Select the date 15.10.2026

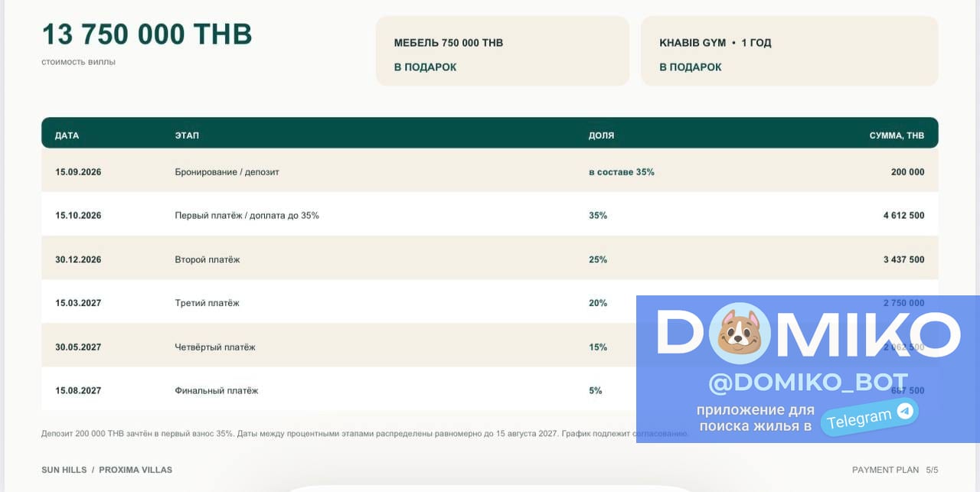tap(78, 216)
